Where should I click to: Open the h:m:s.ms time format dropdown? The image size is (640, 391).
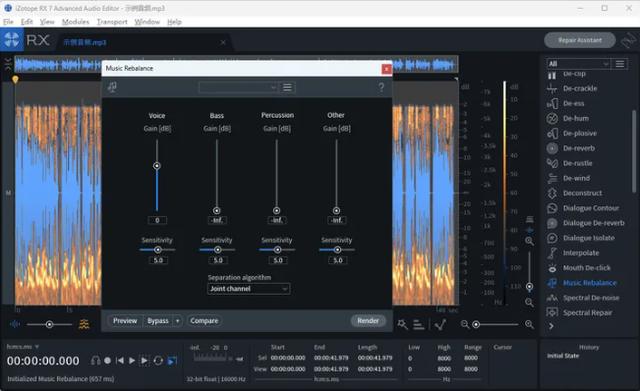[x=22, y=347]
